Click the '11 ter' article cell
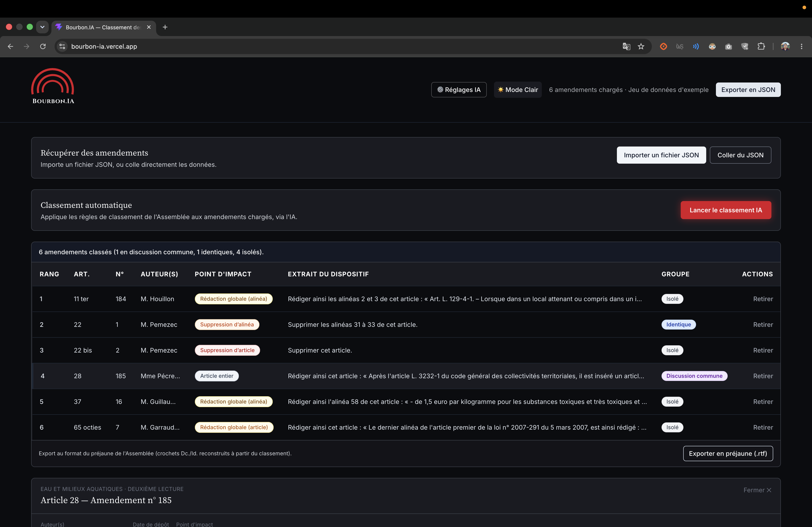The image size is (812, 527). point(81,299)
